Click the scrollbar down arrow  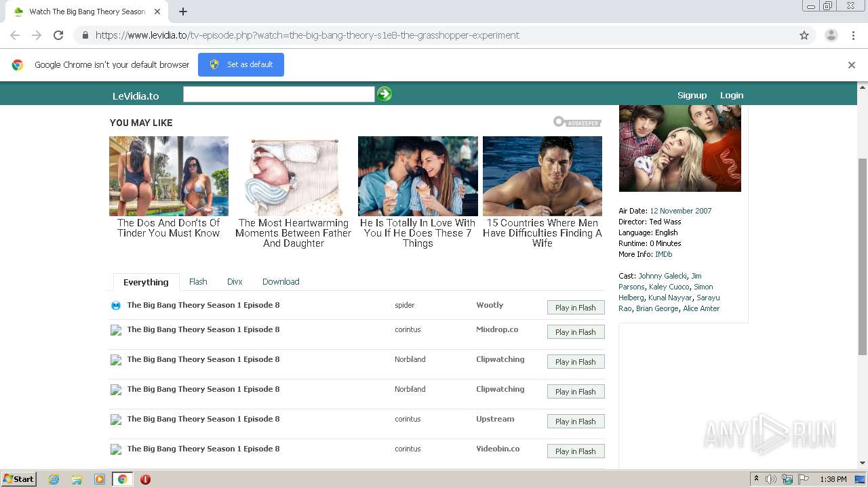click(x=863, y=463)
